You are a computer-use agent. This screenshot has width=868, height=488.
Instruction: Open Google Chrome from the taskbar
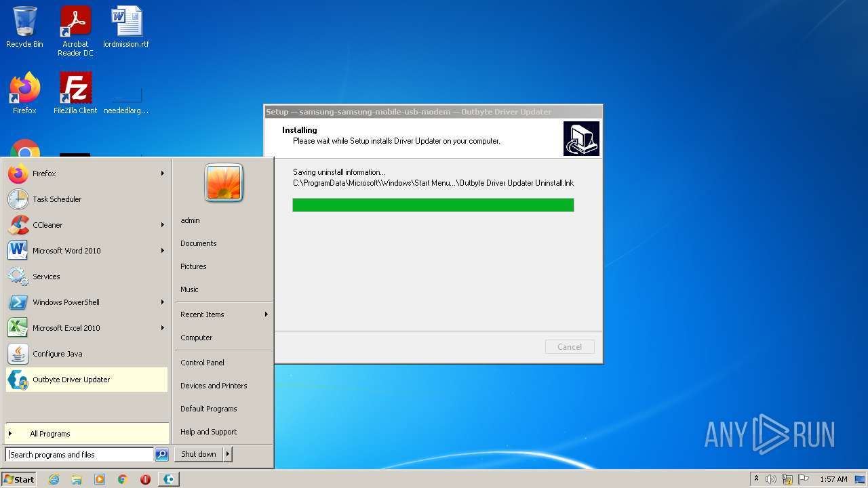pos(123,479)
